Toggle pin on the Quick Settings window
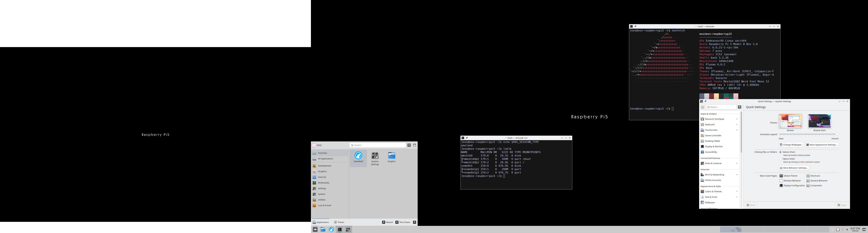The height and width of the screenshot is (233, 868). (x=706, y=101)
